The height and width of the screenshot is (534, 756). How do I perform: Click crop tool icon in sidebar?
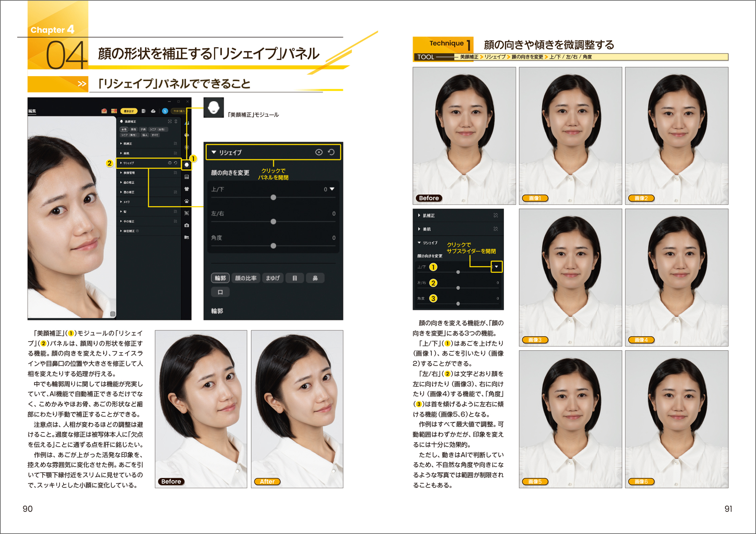pos(187,213)
